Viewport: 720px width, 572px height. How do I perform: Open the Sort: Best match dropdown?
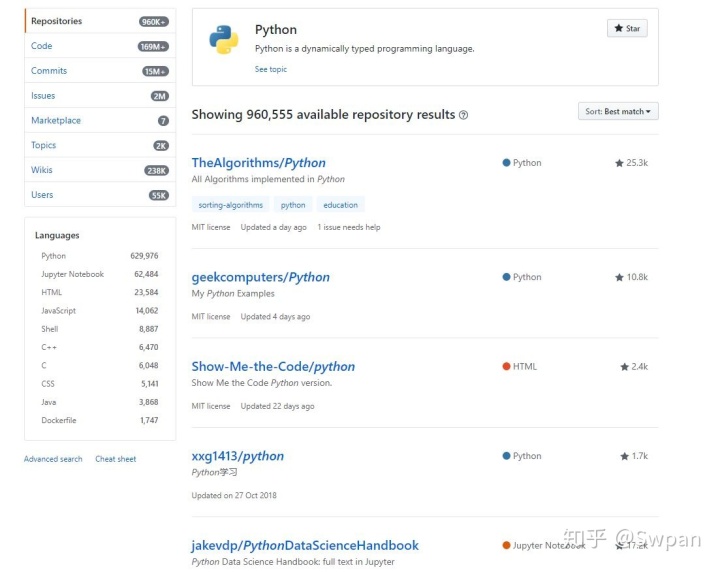click(x=618, y=112)
